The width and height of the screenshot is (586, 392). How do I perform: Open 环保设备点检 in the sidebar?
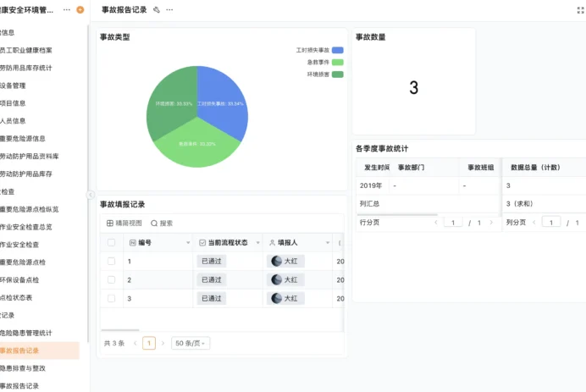pos(19,280)
